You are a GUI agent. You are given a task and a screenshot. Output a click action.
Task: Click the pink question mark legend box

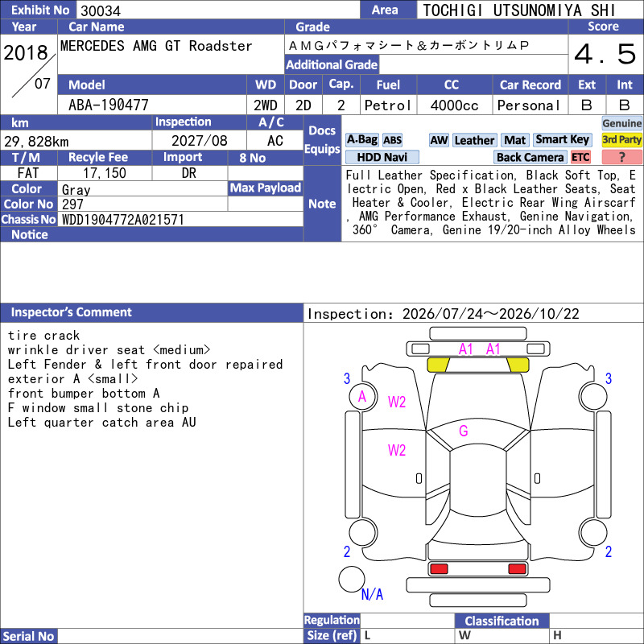(621, 157)
